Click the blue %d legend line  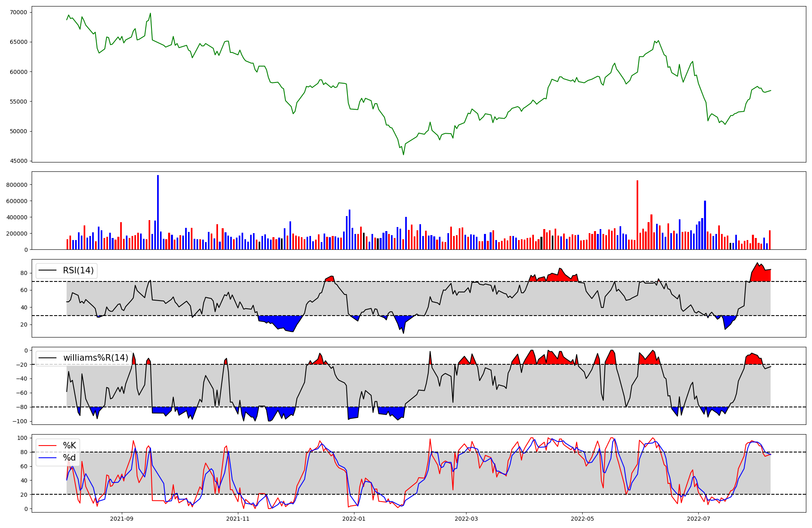click(47, 458)
